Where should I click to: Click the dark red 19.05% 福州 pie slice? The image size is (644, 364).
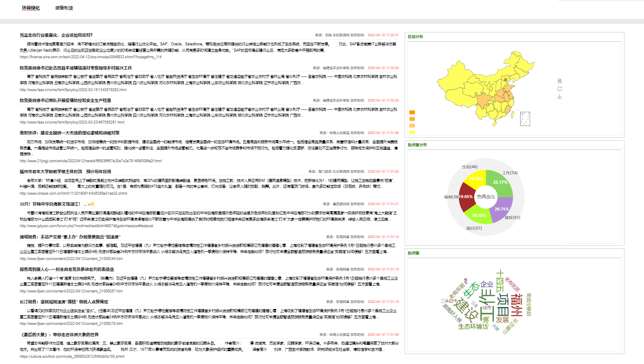(x=466, y=196)
